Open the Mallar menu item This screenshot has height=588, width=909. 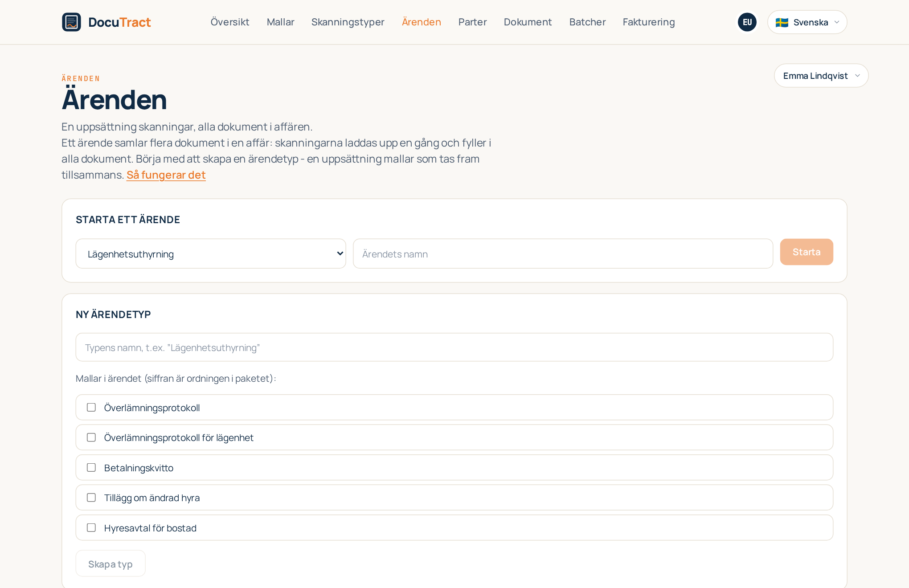[281, 22]
